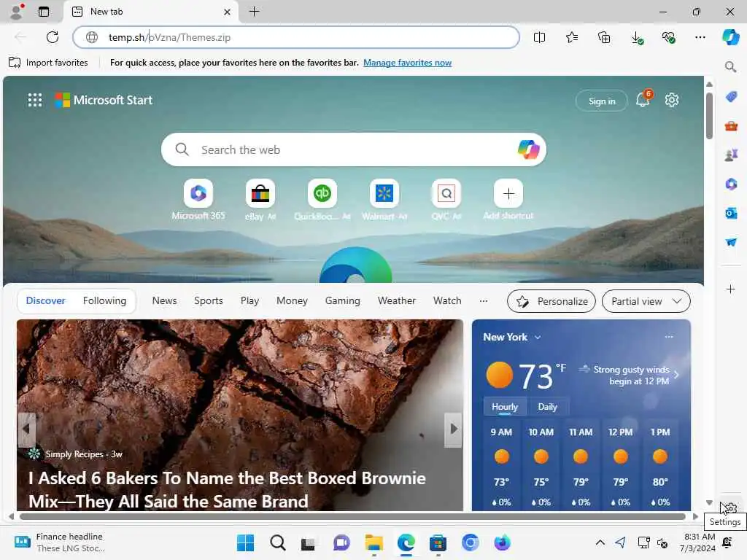The height and width of the screenshot is (560, 747).
Task: Open sidebar Games chess icon
Action: coord(731,155)
